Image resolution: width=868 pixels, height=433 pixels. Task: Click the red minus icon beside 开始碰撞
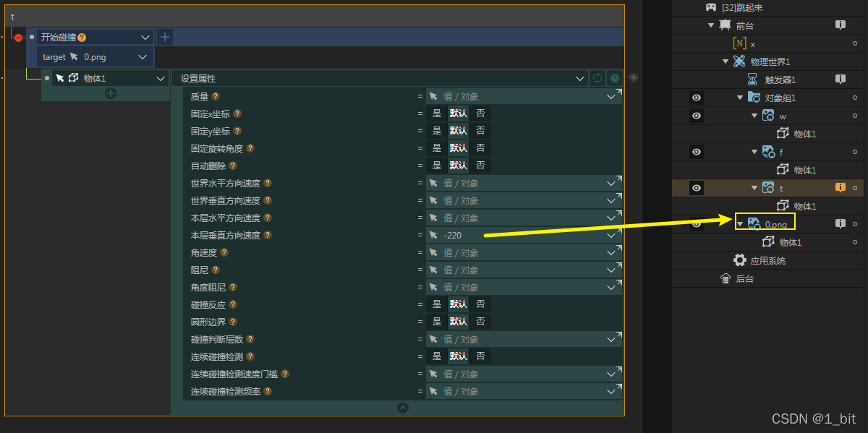tap(18, 38)
